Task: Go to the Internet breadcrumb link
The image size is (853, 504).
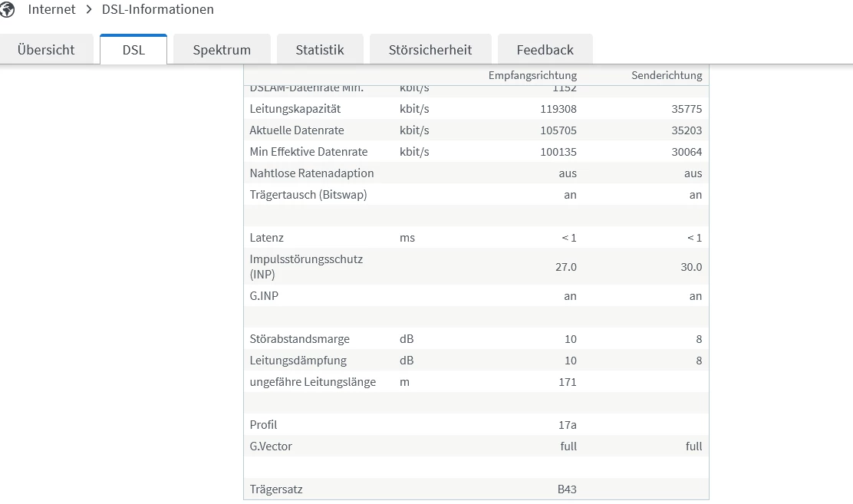Action: 51,10
